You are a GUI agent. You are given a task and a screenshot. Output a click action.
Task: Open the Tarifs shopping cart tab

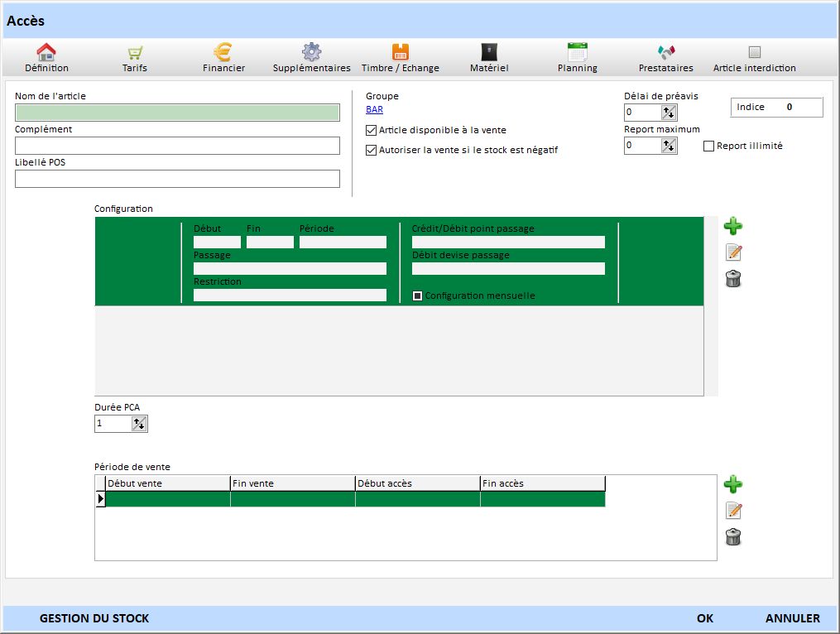coord(134,58)
